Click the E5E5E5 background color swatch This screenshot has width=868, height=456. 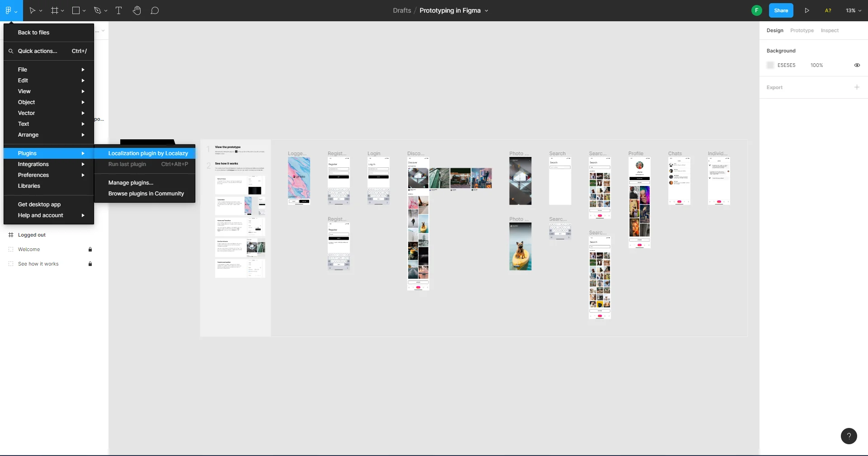(770, 65)
